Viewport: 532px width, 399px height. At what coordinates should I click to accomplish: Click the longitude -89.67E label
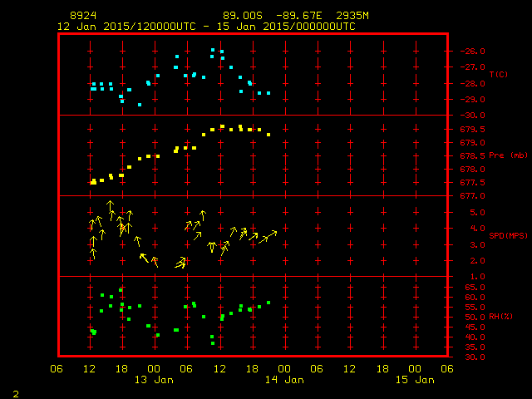point(299,16)
